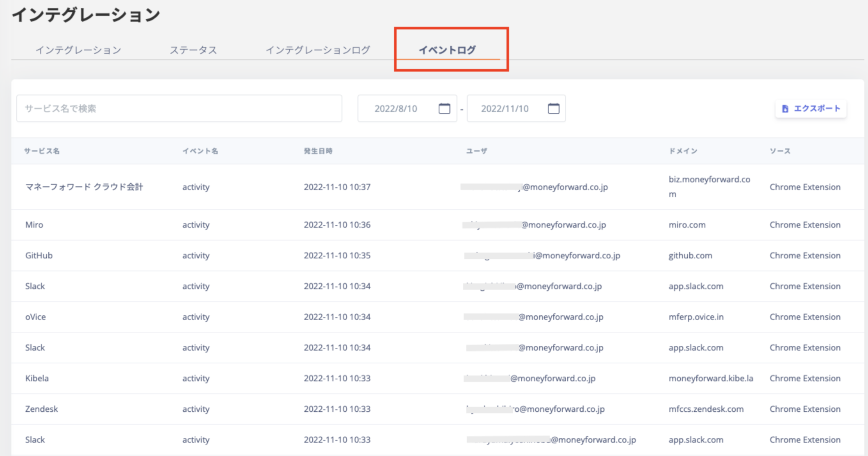Open the end date calendar icon
The height and width of the screenshot is (456, 868).
553,108
